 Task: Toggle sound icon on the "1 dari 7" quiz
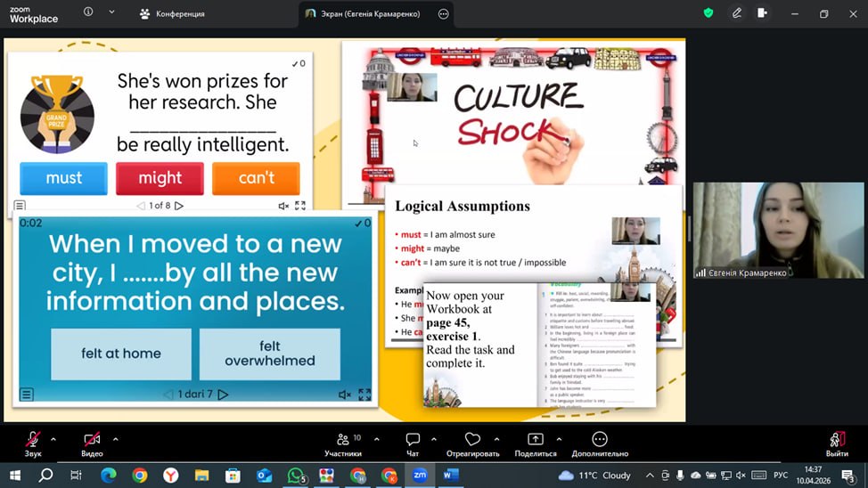345,394
